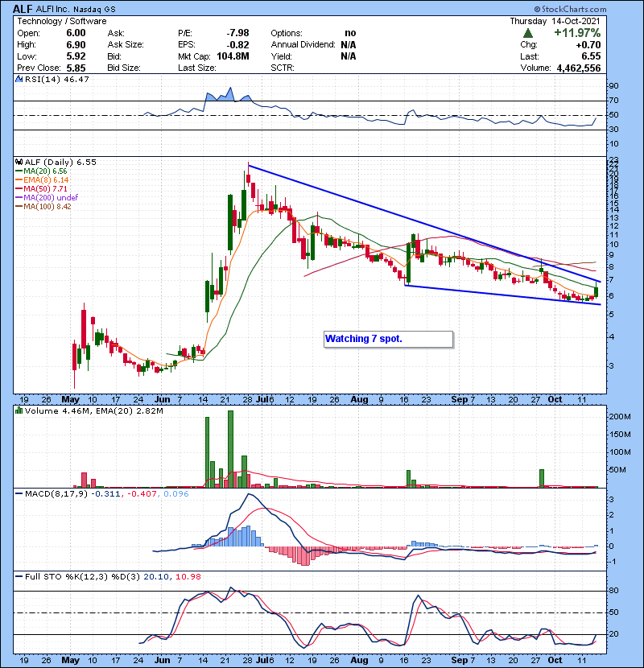Viewport: 644px width, 668px height.
Task: Click the green up-arrow change icon
Action: pos(527,34)
